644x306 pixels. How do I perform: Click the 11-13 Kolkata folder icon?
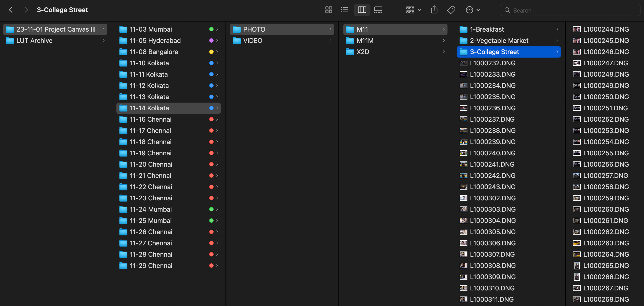click(x=123, y=97)
